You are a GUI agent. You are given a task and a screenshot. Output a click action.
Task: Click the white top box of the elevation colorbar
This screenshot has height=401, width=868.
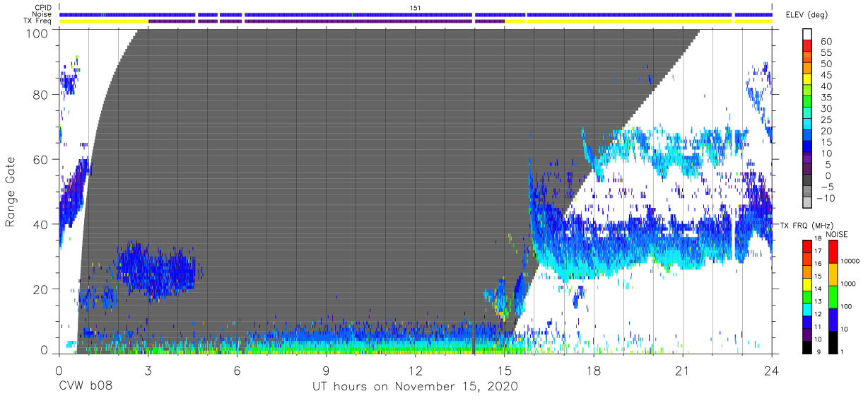[807, 35]
